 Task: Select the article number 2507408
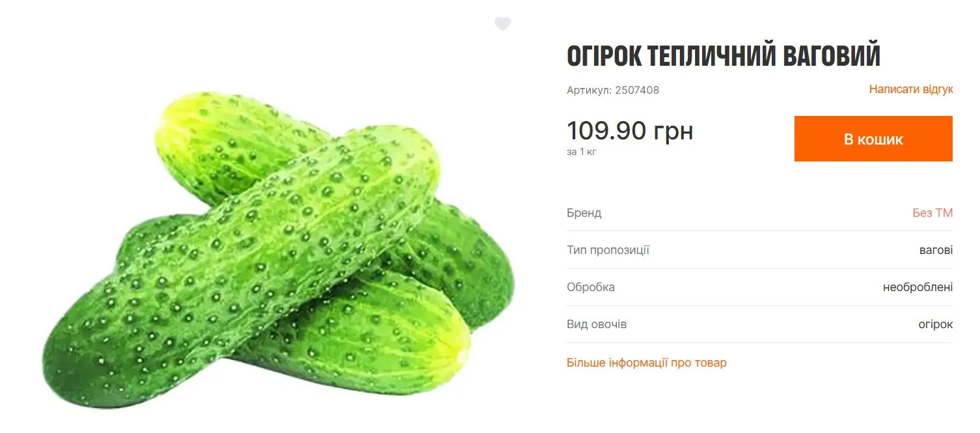(637, 91)
